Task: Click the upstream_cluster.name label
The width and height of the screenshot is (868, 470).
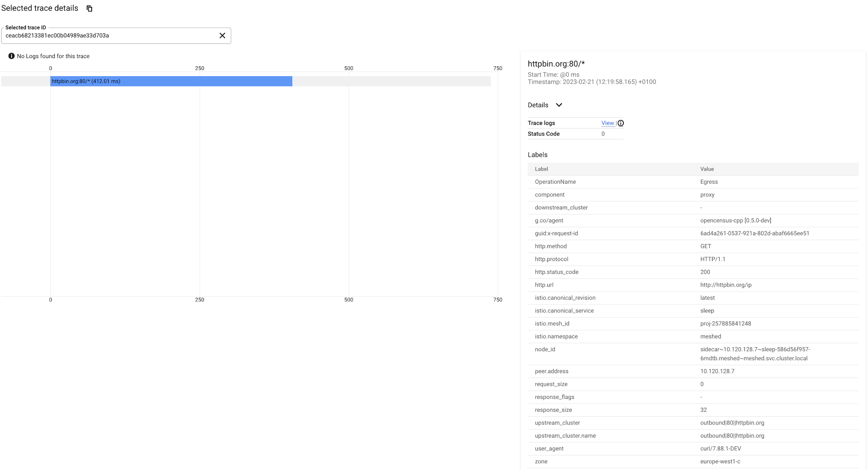Action: (565, 436)
